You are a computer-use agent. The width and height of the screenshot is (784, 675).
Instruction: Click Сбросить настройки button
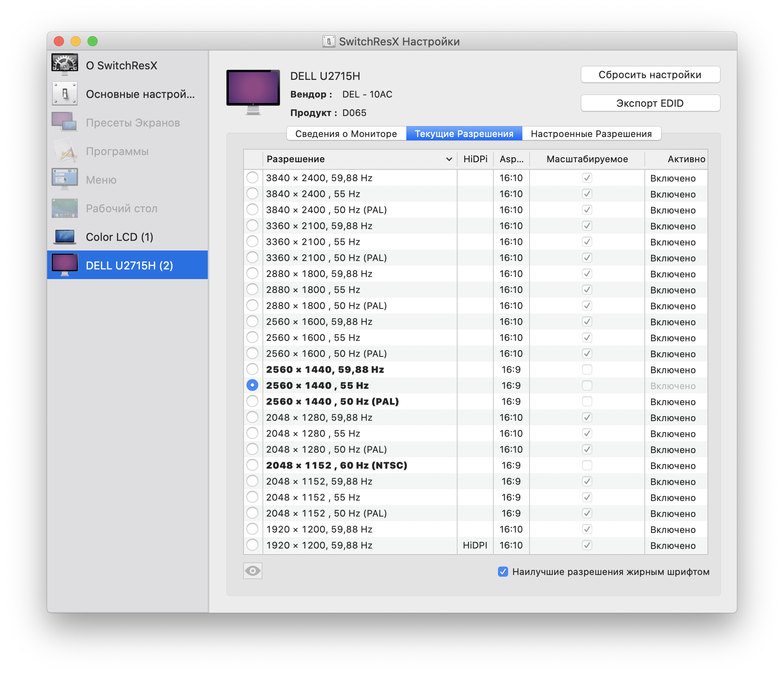click(650, 75)
